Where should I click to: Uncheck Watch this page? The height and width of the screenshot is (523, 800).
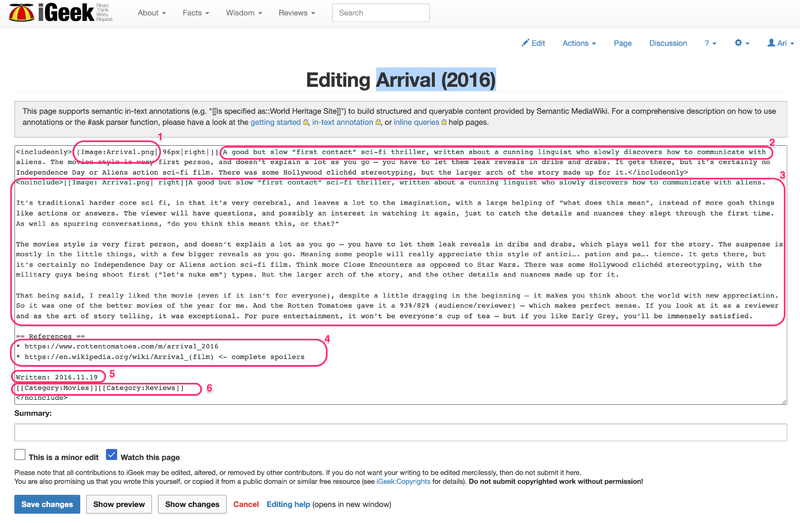point(111,454)
